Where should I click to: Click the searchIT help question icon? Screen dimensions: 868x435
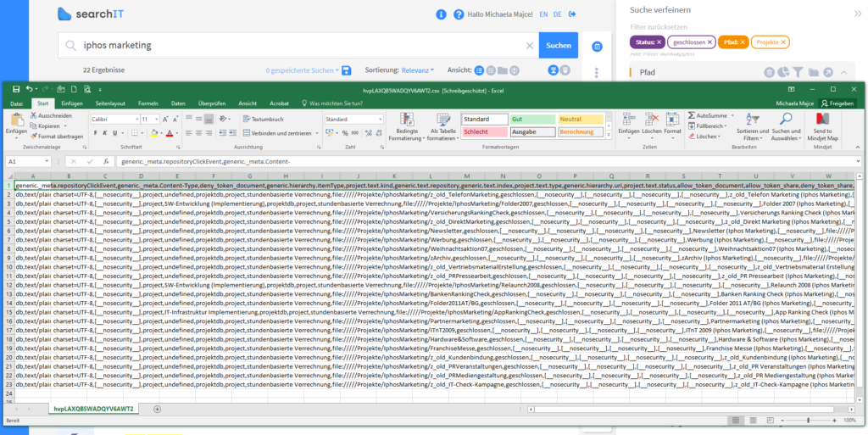(459, 14)
